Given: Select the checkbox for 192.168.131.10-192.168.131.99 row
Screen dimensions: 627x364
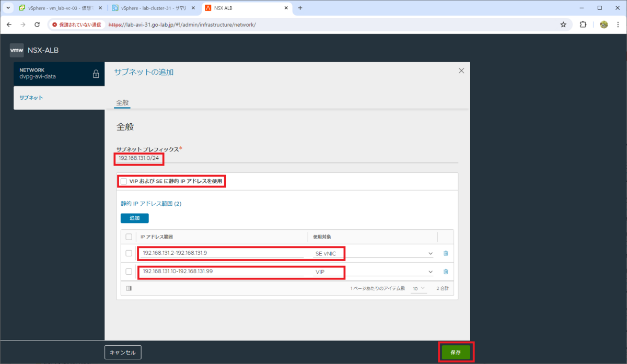Looking at the screenshot, I should [x=129, y=272].
